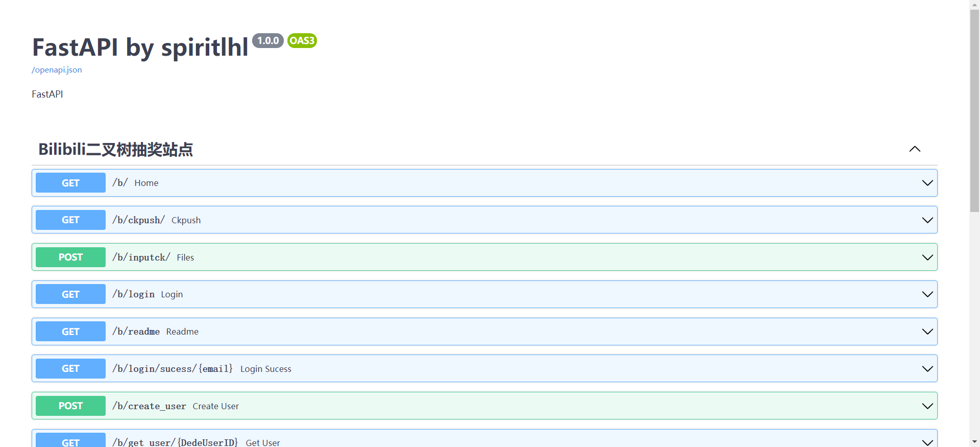The width and height of the screenshot is (980, 447).
Task: Collapse the Bilibili二叉树抽奖站点 section chevron
Action: click(915, 149)
